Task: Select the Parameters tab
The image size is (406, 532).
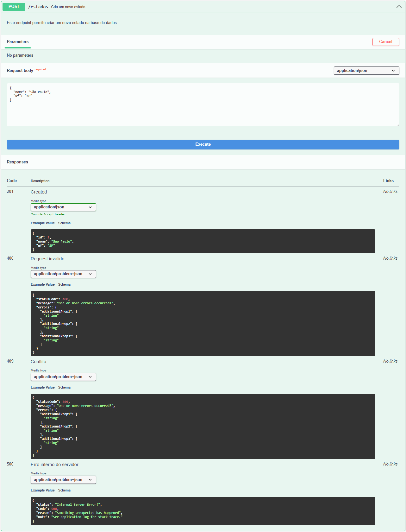Action: (18, 42)
